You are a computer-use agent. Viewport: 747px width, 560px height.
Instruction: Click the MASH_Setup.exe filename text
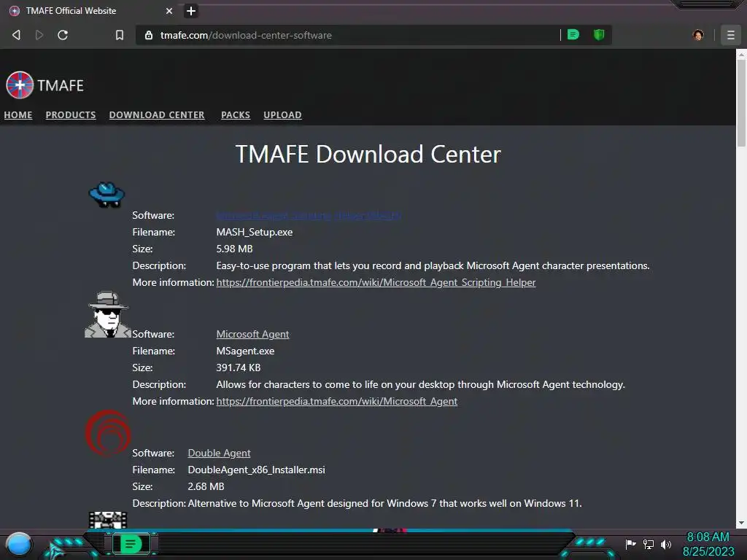point(255,232)
